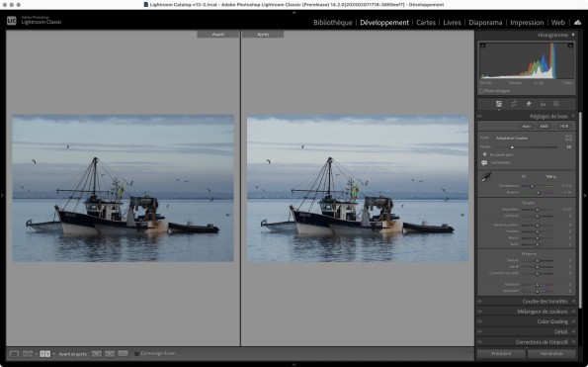Toggle the shadow clipping indicator in the histogram
Screen dimensions: 588x367
tap(483, 46)
